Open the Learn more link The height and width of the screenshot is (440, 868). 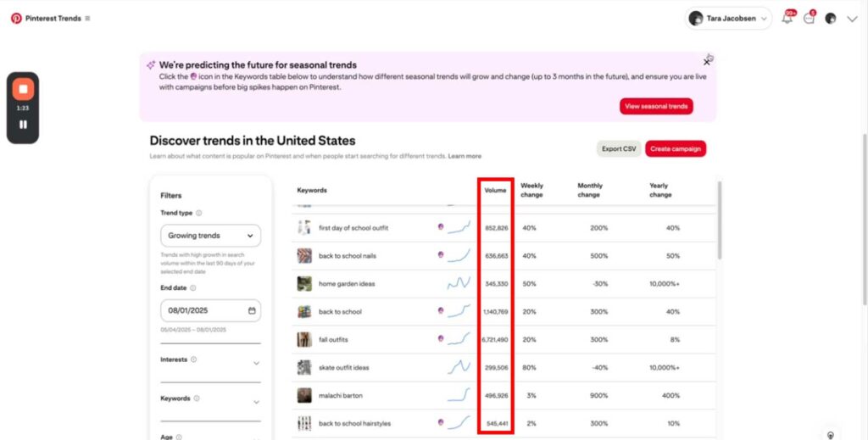coord(465,156)
